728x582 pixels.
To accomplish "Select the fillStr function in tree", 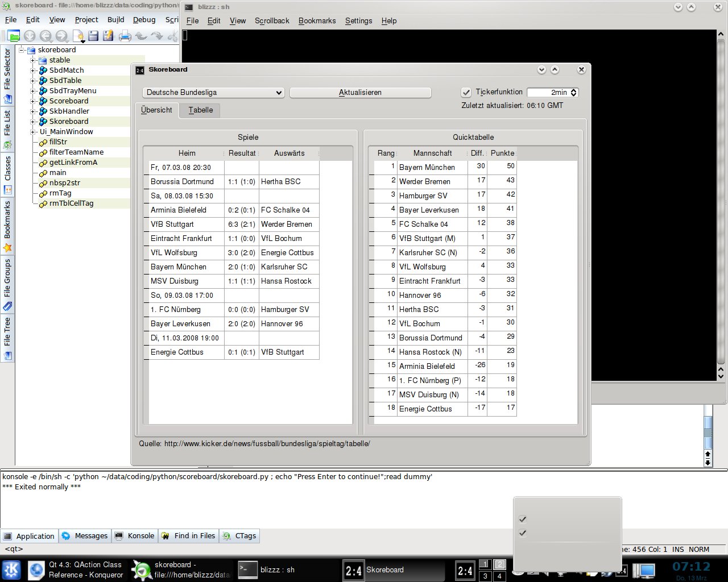I will pos(57,142).
